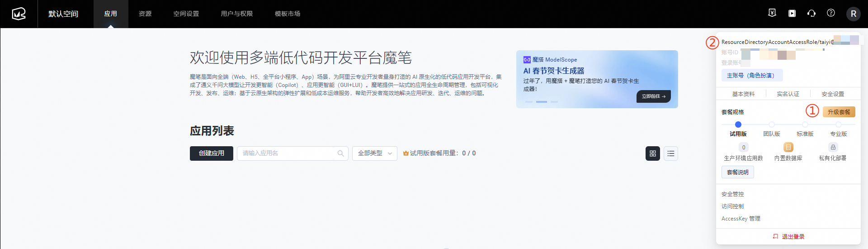868x249 pixels.
Task: Open 空间设置 tab
Action: [186, 14]
